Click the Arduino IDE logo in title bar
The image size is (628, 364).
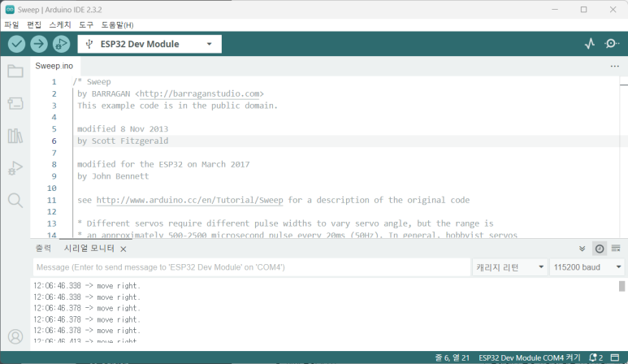coord(10,10)
